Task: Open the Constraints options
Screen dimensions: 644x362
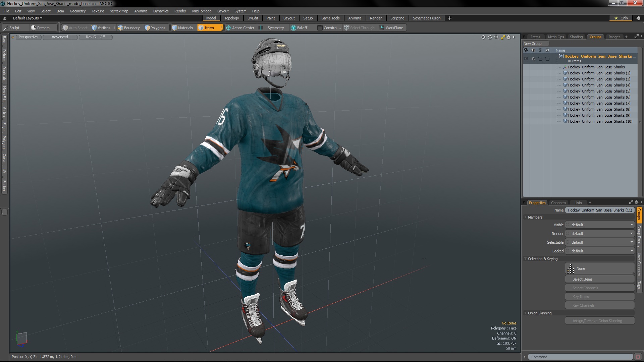Action: point(329,28)
